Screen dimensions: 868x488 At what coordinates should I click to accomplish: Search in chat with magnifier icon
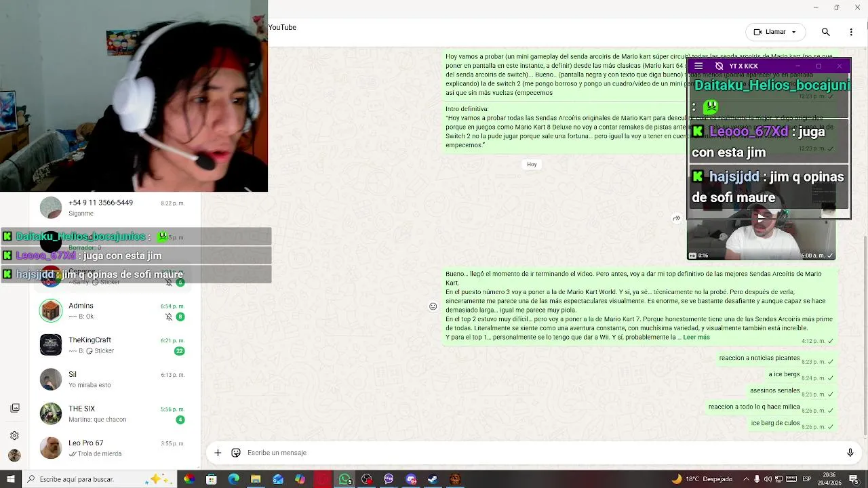coord(825,32)
